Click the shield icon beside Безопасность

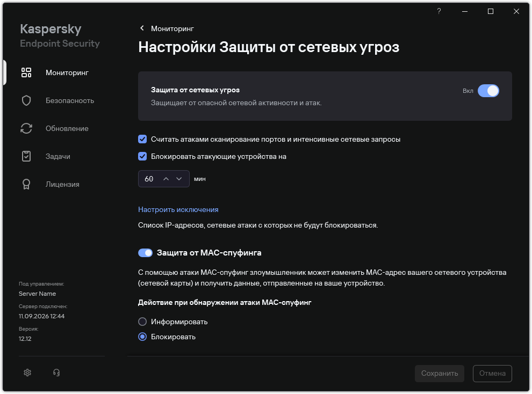pyautogui.click(x=26, y=100)
